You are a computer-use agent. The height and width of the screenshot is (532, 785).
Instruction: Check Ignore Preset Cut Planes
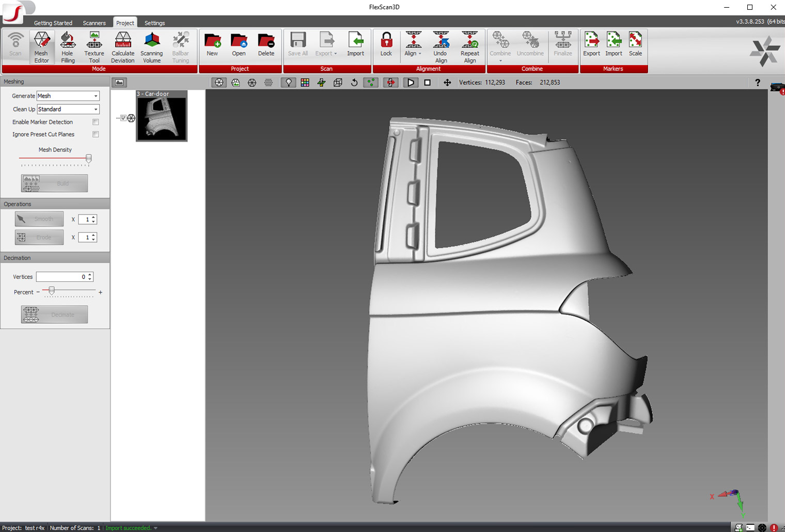point(96,134)
